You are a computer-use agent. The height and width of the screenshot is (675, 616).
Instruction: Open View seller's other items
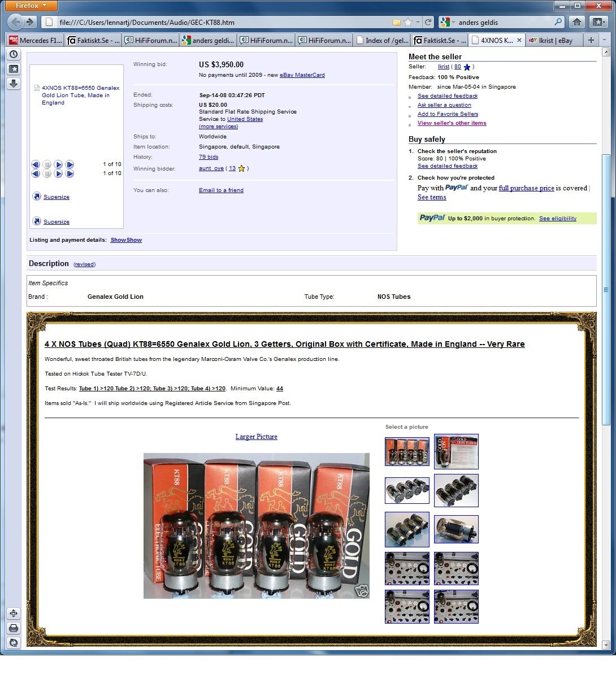[452, 123]
